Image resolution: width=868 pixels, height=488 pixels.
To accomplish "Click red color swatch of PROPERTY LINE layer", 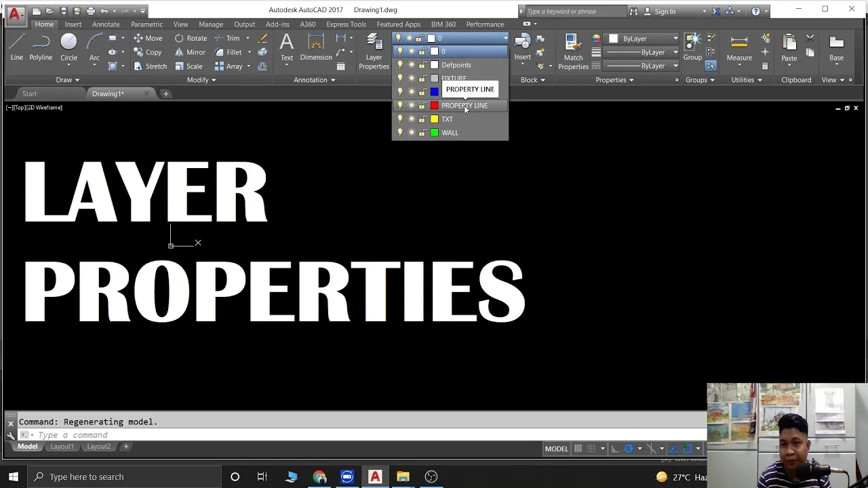I will [435, 106].
